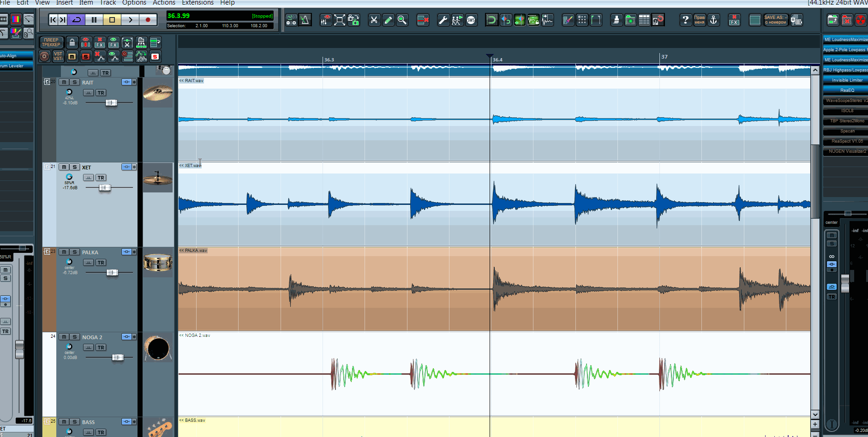
Task: Toggle the loop repeat button in transport
Action: click(x=77, y=19)
